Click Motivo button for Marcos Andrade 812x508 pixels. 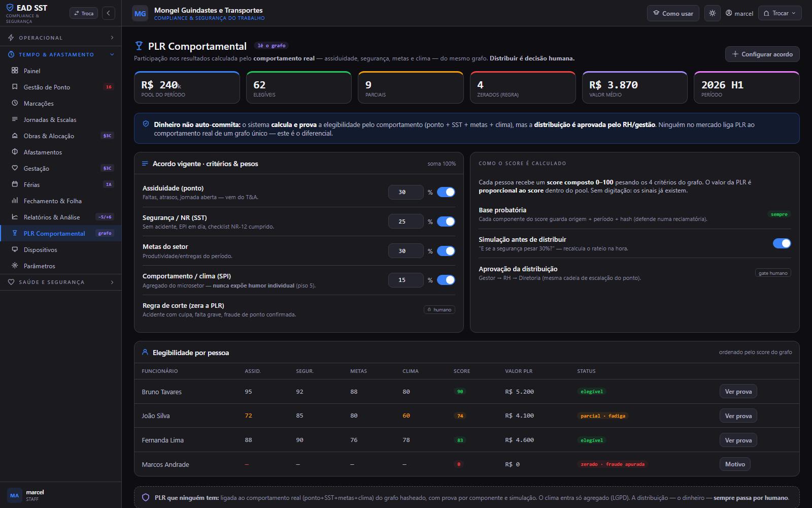point(735,464)
